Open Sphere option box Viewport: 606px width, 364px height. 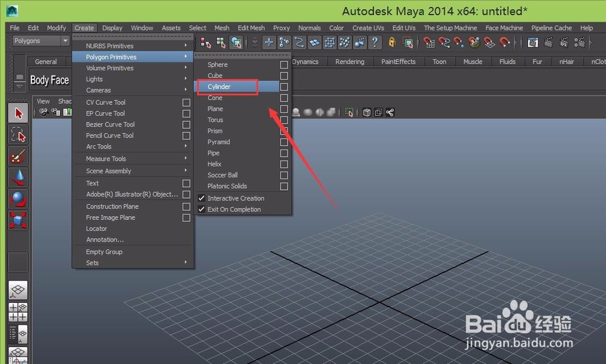coord(284,65)
